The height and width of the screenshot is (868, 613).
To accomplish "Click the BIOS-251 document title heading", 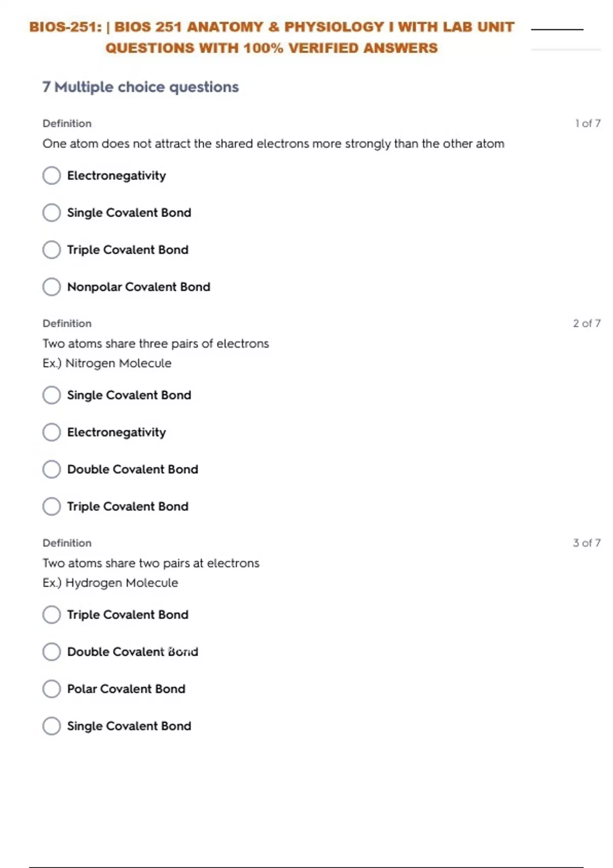I will [272, 37].
